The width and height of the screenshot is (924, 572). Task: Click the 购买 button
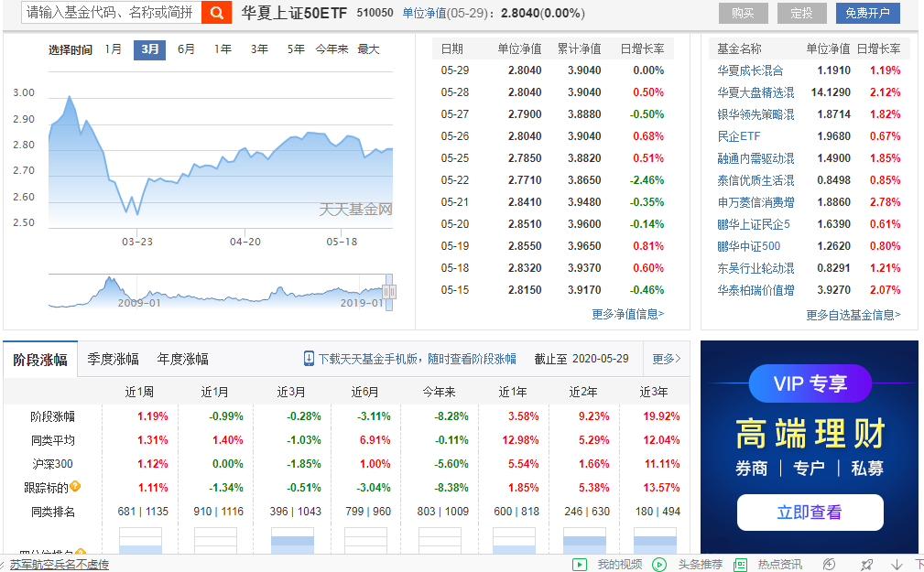tap(743, 13)
